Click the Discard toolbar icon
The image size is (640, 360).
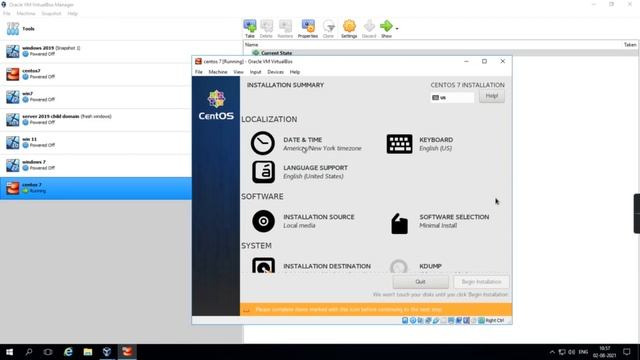(369, 29)
